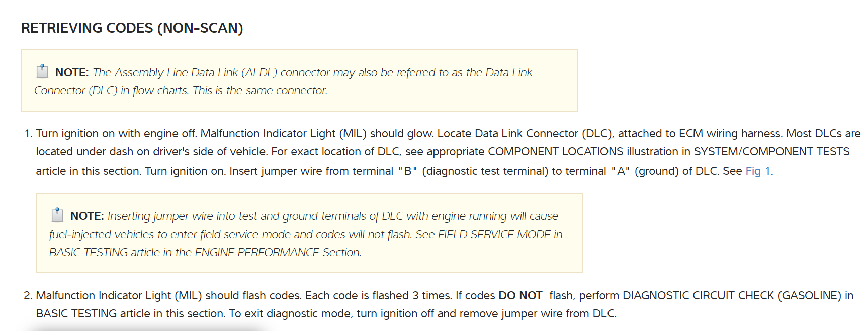Click the ENGINE PERFORMANCE text in the note
The image size is (868, 331).
pos(256,253)
